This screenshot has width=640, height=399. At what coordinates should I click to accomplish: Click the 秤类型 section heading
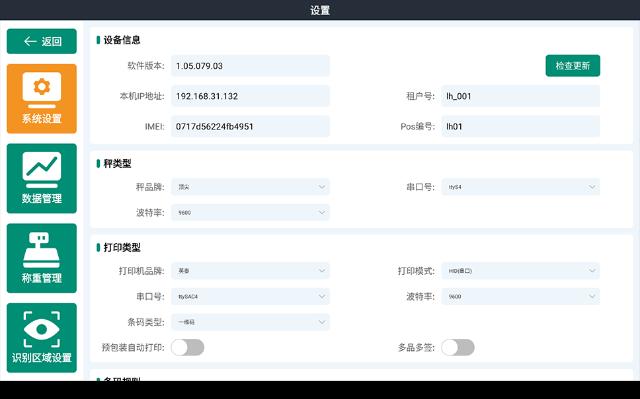pyautogui.click(x=117, y=164)
